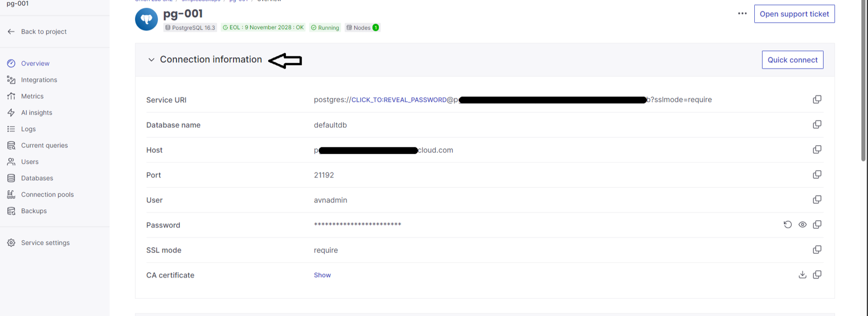This screenshot has width=868, height=316.
Task: Select the SSL mode value require
Action: [x=325, y=250]
